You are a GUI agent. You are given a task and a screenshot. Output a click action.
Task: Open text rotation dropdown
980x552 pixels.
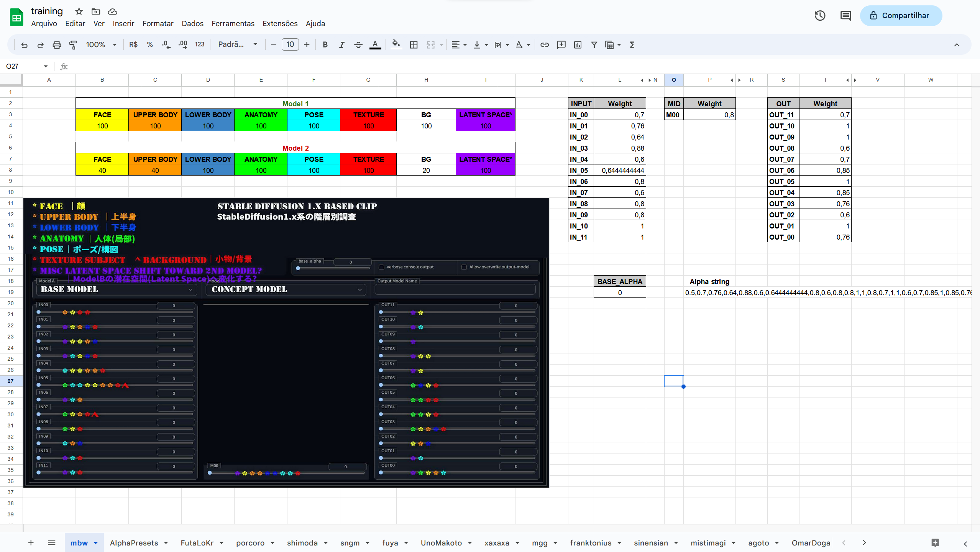(x=523, y=45)
